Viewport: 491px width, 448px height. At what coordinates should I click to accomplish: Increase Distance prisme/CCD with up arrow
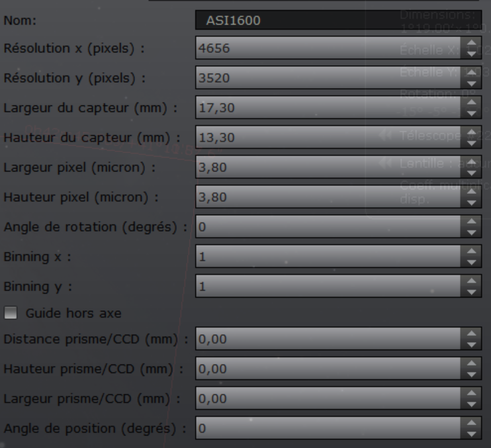(471, 336)
